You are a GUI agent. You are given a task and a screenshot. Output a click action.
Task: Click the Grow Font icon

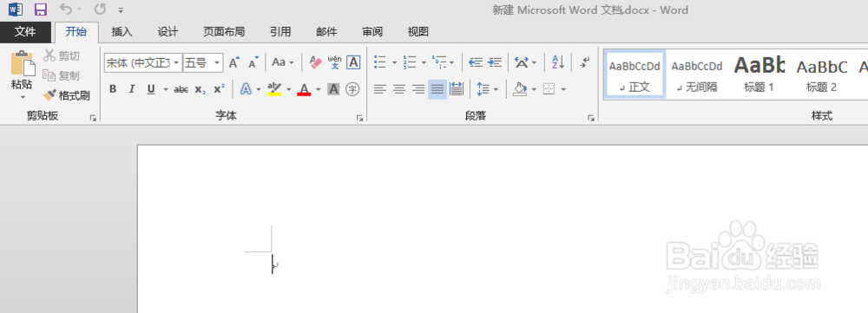(234, 62)
